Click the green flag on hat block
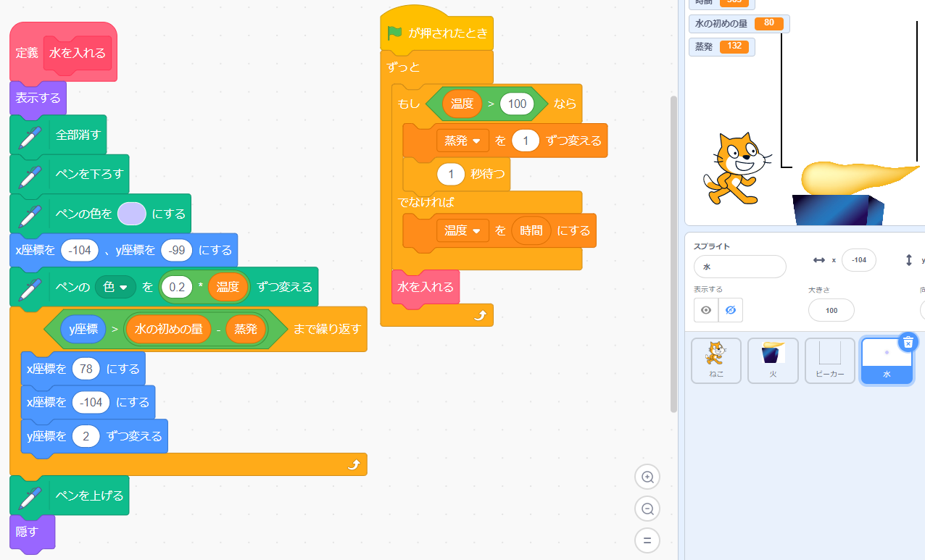The image size is (925, 560). [x=394, y=33]
